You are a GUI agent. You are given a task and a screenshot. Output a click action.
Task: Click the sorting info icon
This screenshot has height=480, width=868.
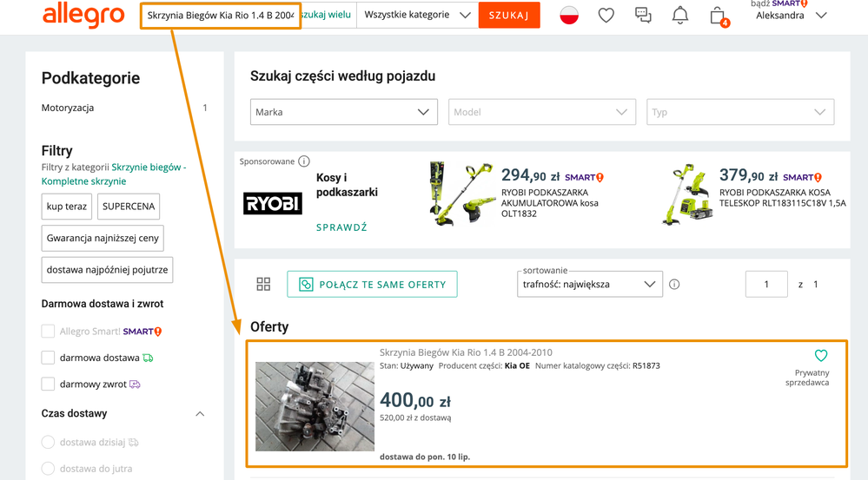(x=674, y=284)
